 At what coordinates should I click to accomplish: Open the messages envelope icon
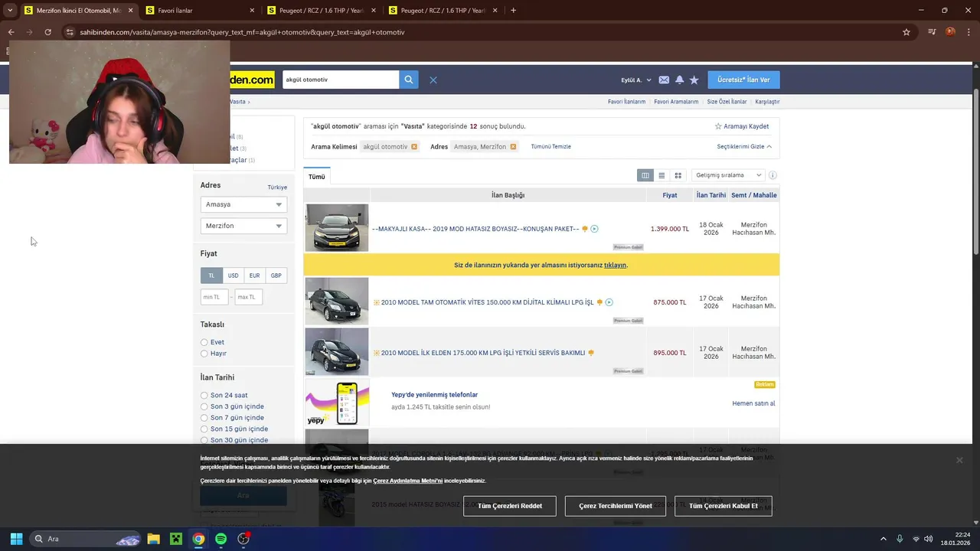[664, 80]
